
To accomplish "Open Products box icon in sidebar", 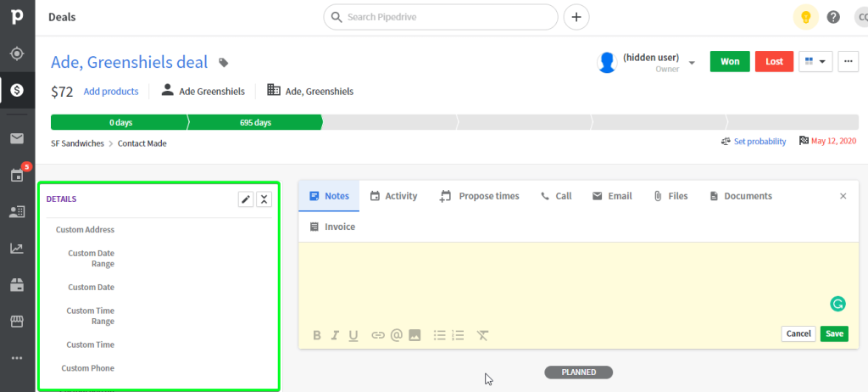I will click(17, 285).
